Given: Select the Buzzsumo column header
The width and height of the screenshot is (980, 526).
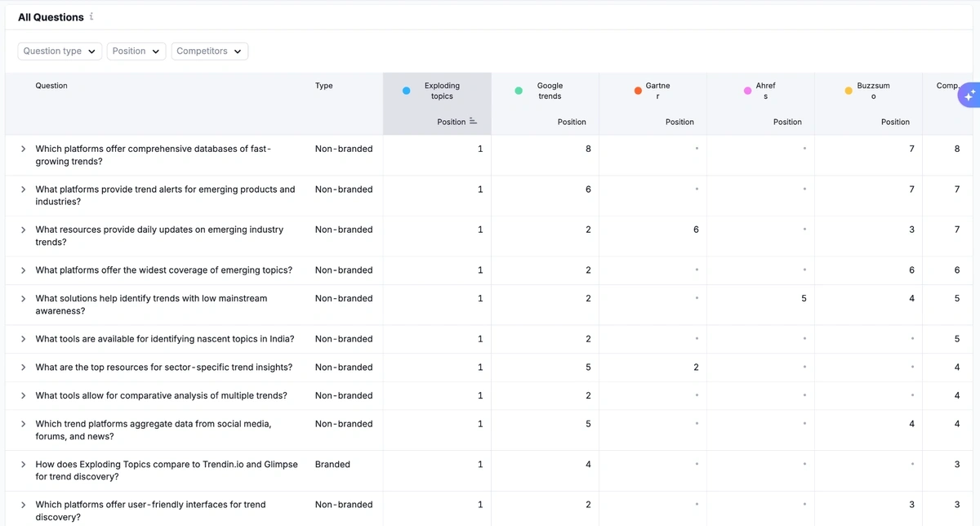Looking at the screenshot, I should coord(873,91).
